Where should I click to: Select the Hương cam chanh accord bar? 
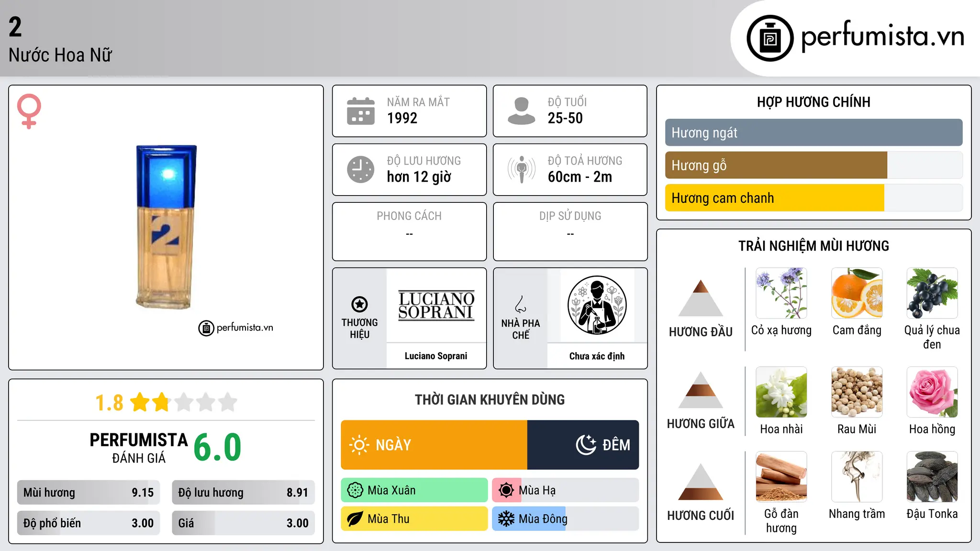(x=813, y=198)
